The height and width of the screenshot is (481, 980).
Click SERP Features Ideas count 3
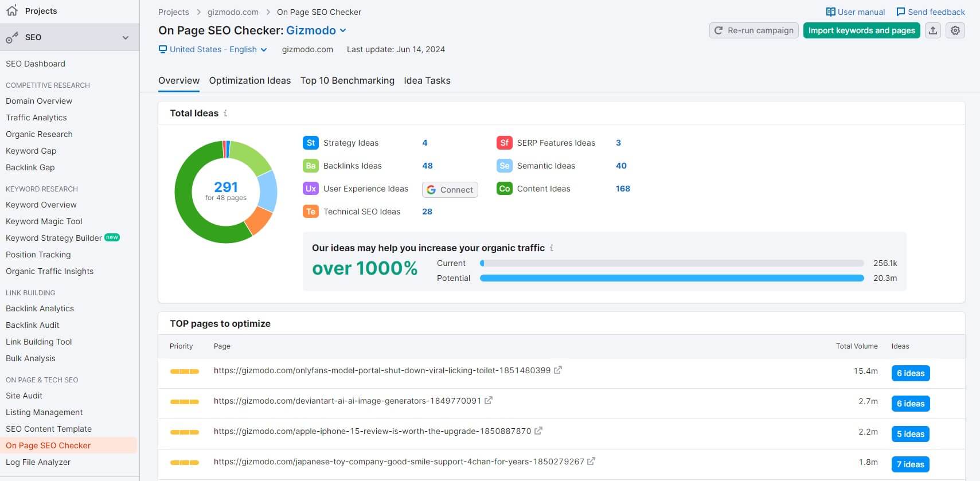click(x=618, y=143)
